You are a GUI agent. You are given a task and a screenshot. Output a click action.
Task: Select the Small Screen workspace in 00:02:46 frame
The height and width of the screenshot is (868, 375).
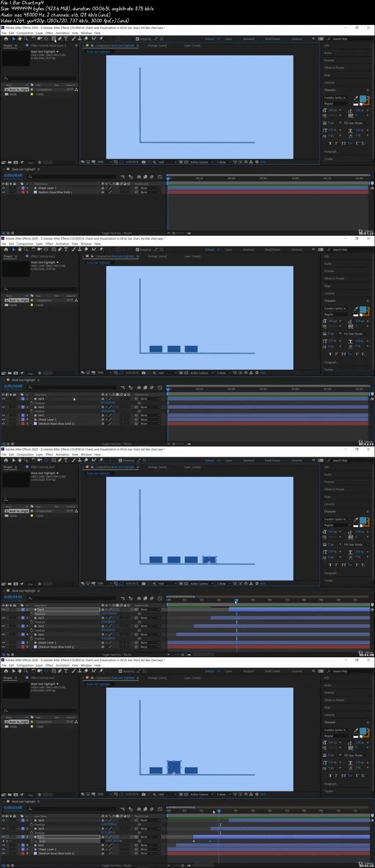tap(272, 250)
